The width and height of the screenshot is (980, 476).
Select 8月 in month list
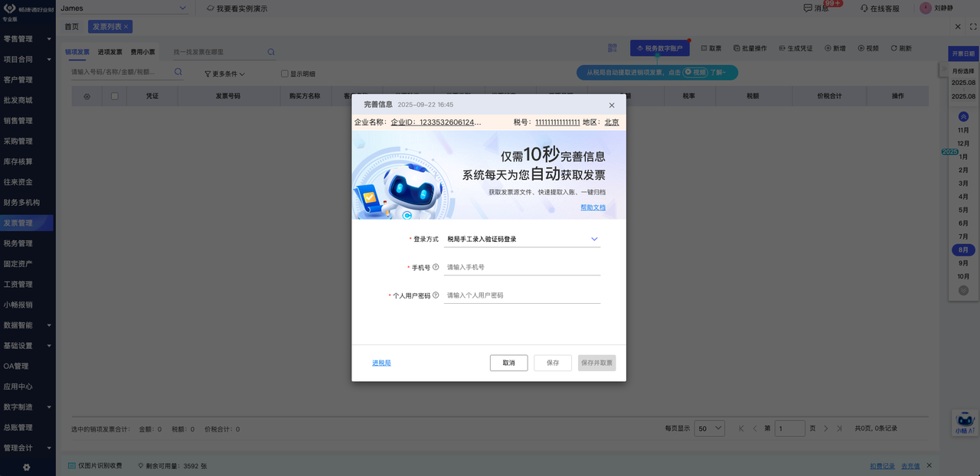tap(964, 250)
